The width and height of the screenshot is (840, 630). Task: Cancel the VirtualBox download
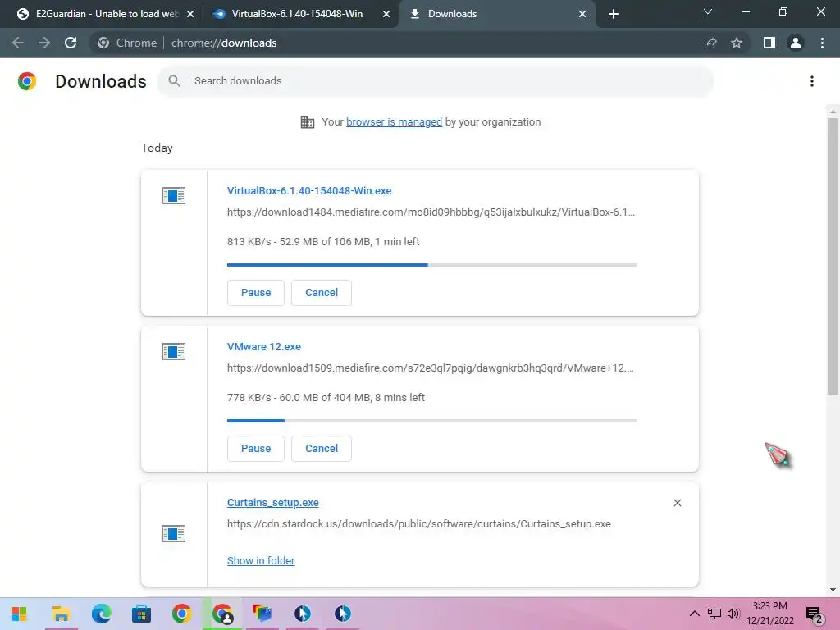pos(322,293)
